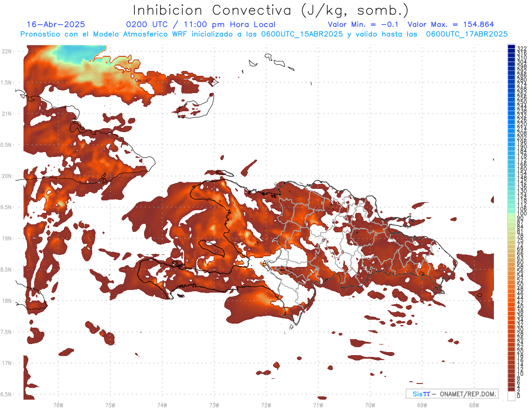Click the 21N latitude label
Screen dimensions: 532x411
pos(7,114)
